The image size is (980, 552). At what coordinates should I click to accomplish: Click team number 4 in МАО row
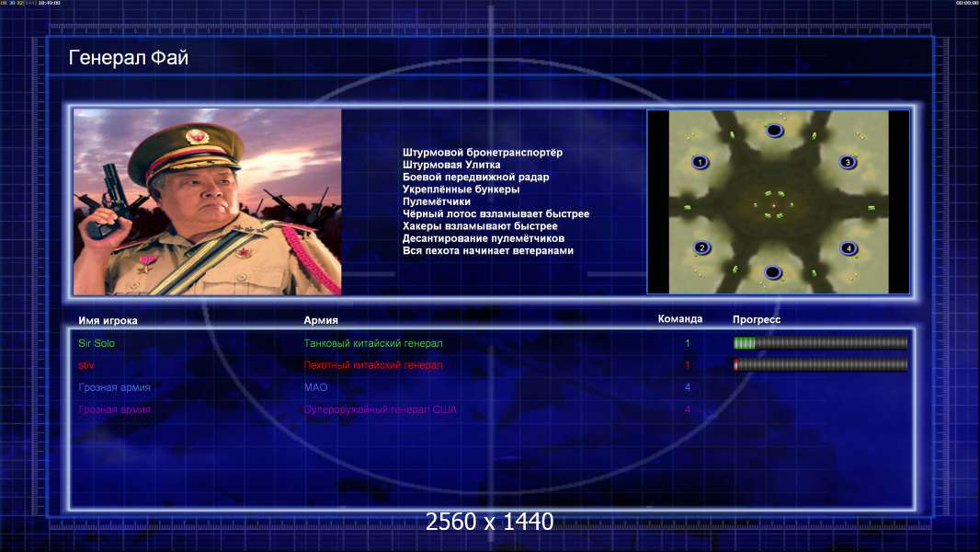coord(688,387)
